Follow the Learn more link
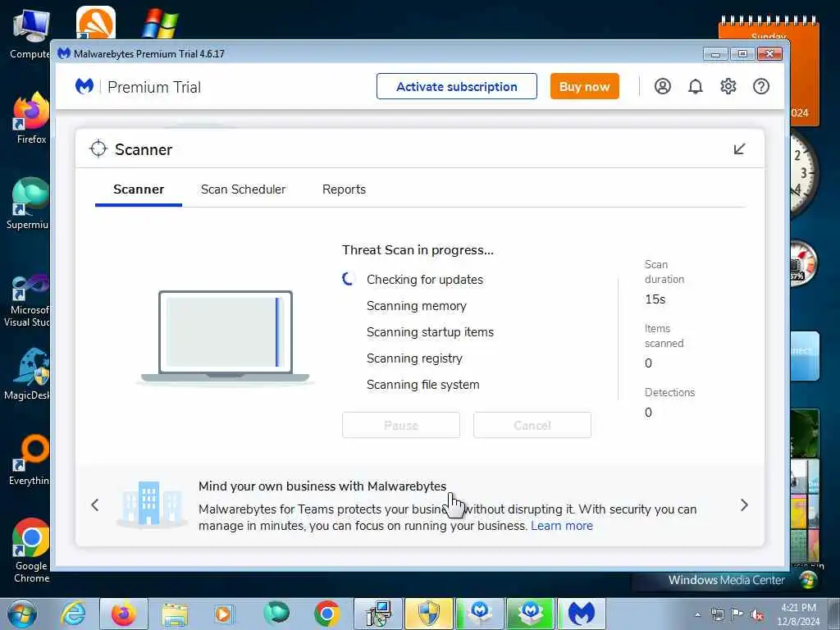 click(562, 526)
